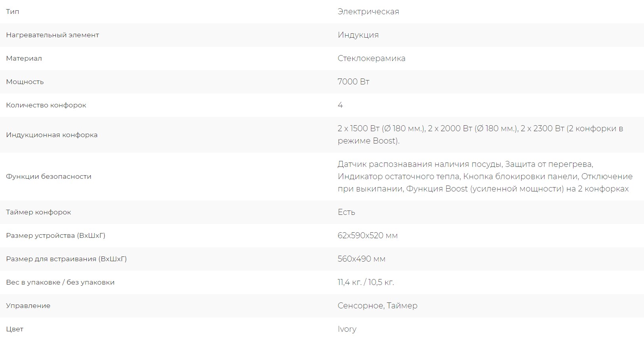Click the "2 x 1500 Вт" burner description
The height and width of the screenshot is (350, 644).
[x=359, y=128]
